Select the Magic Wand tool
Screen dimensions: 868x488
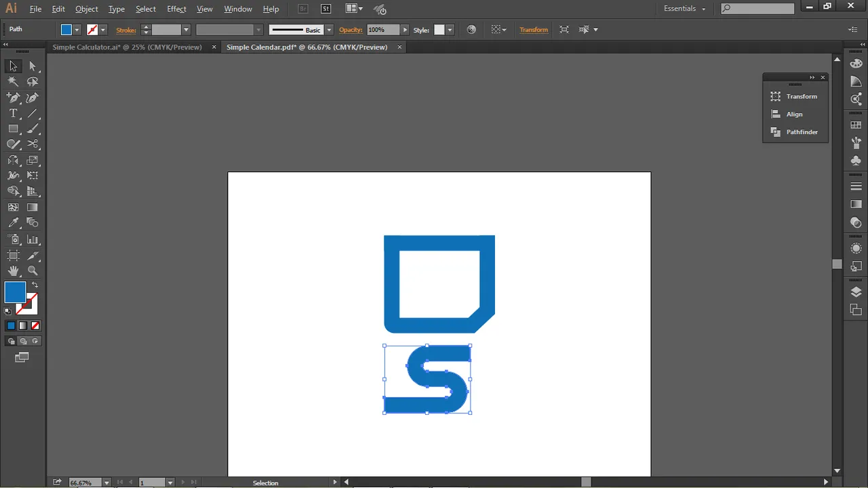coord(13,81)
